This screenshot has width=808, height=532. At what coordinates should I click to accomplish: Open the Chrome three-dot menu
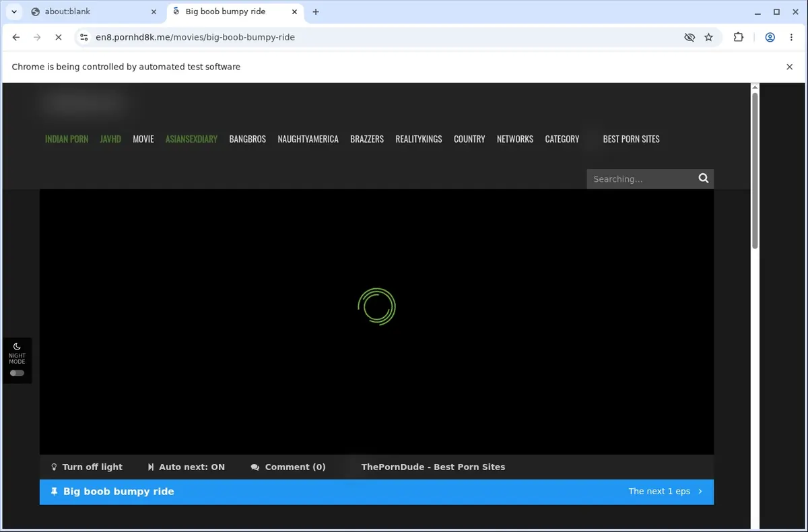point(791,38)
